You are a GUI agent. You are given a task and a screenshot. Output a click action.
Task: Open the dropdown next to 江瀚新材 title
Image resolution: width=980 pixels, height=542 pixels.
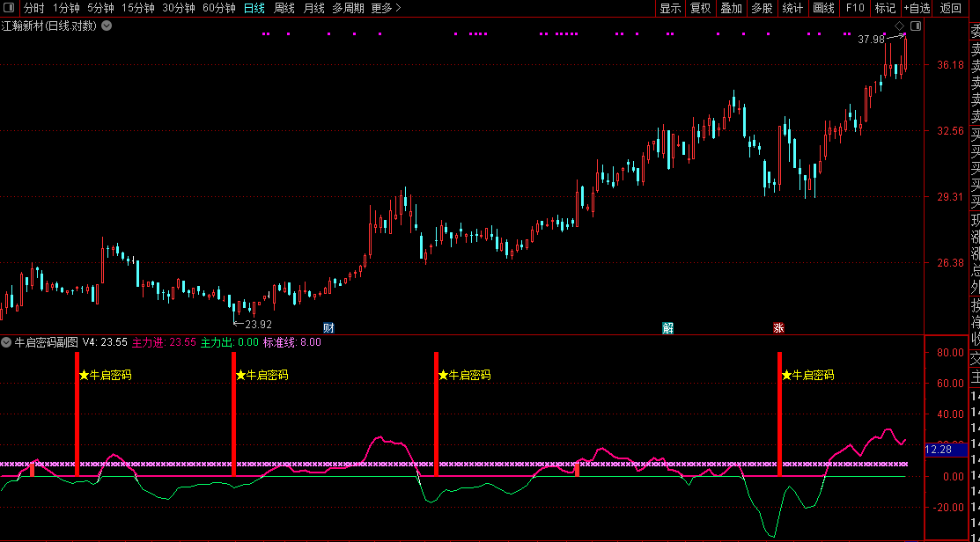(107, 26)
